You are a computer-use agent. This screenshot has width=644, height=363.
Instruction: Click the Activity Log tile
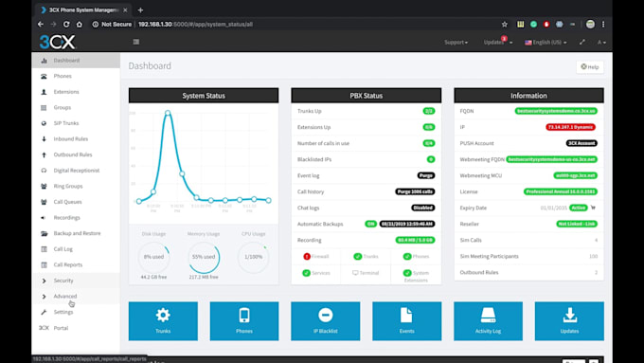[488, 321]
